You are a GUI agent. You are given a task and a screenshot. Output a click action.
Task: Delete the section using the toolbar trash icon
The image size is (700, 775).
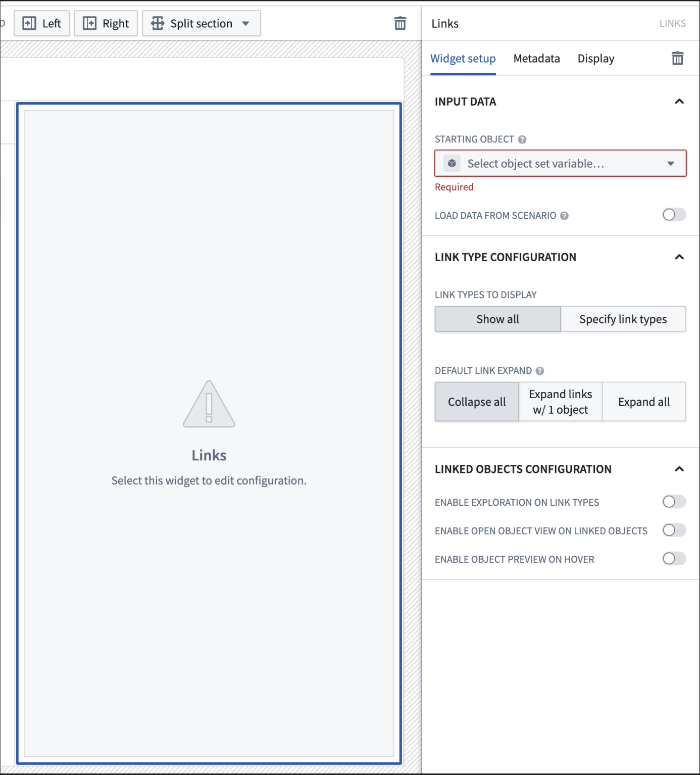point(400,23)
